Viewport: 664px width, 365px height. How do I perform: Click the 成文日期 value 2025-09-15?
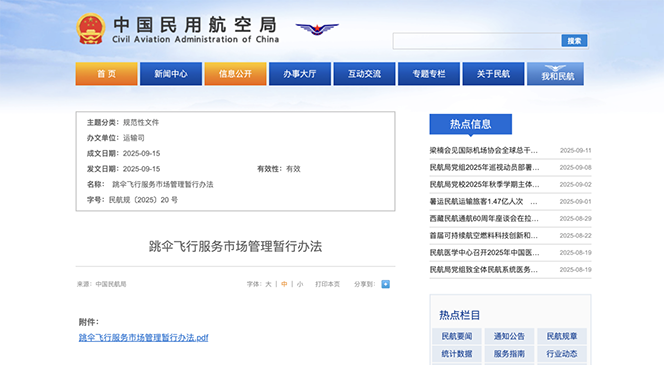tap(141, 153)
